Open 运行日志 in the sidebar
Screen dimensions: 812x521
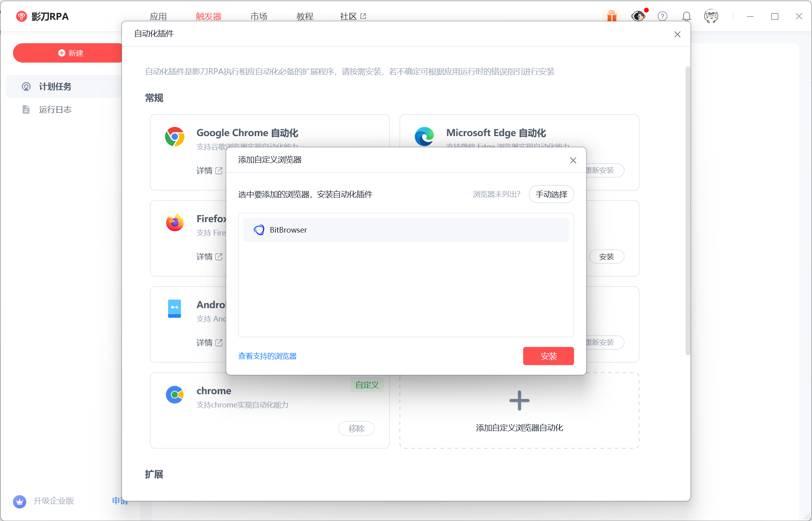[55, 109]
